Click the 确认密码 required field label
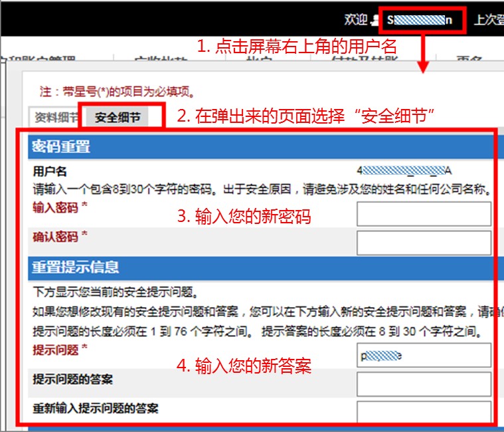This screenshot has height=432, width=504. 60,236
